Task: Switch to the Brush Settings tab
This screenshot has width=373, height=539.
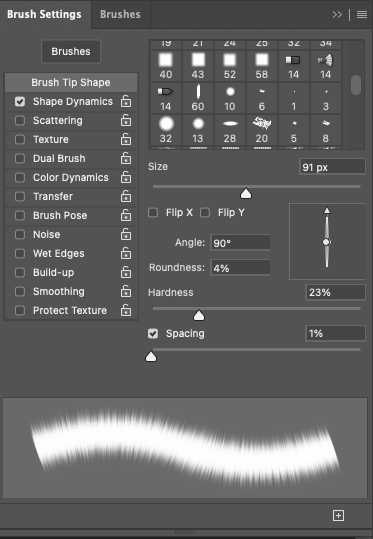Action: (44, 14)
